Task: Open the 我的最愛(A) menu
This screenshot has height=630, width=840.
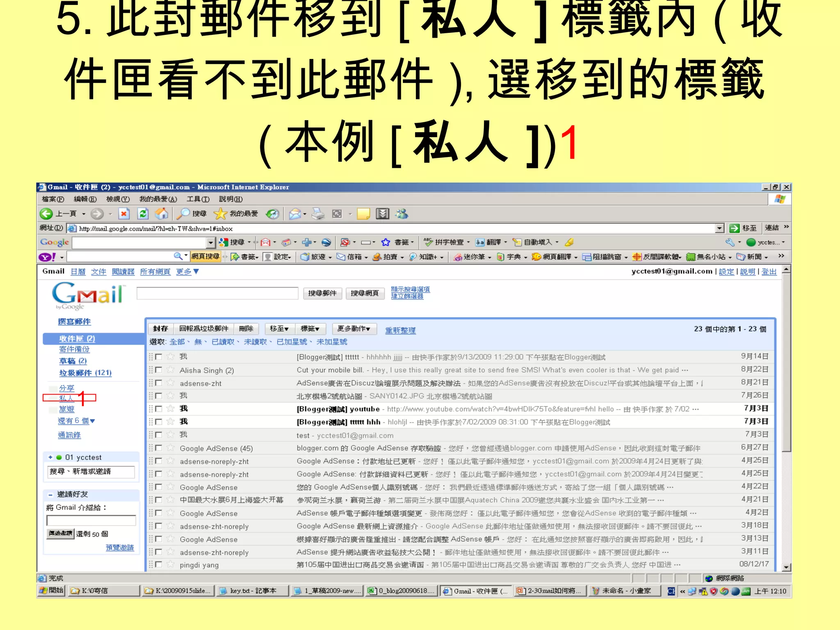Action: coord(158,199)
